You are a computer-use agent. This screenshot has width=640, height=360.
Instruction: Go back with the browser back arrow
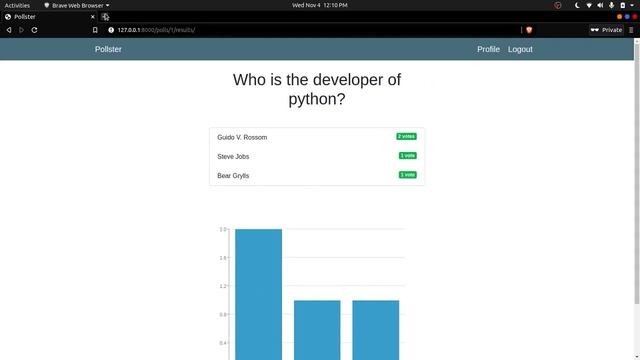click(9, 30)
